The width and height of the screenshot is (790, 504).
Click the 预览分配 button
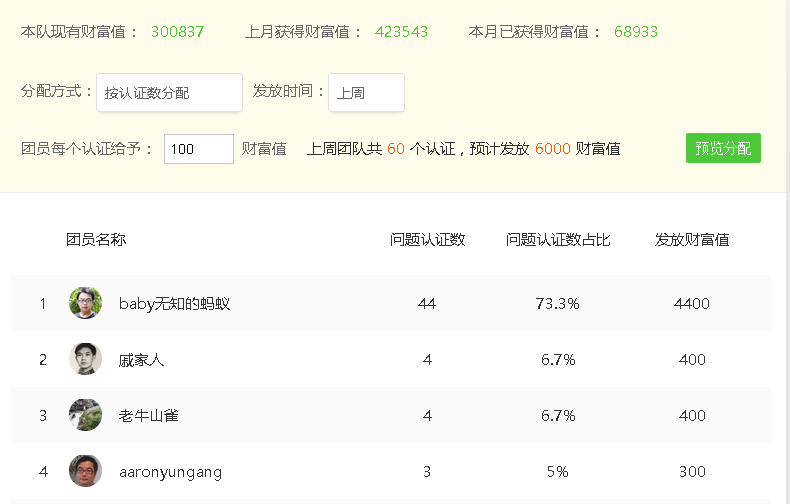[x=723, y=148]
